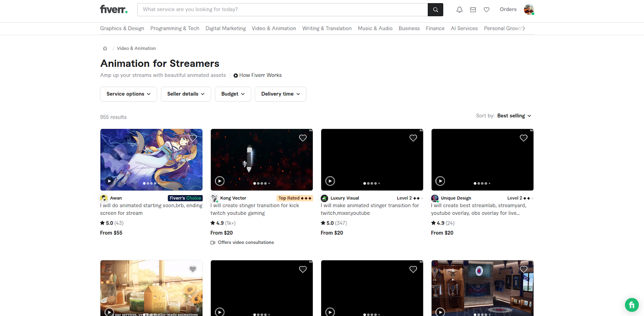Open Awan anime gig thumbnail
This screenshot has width=644, height=316.
tap(151, 160)
